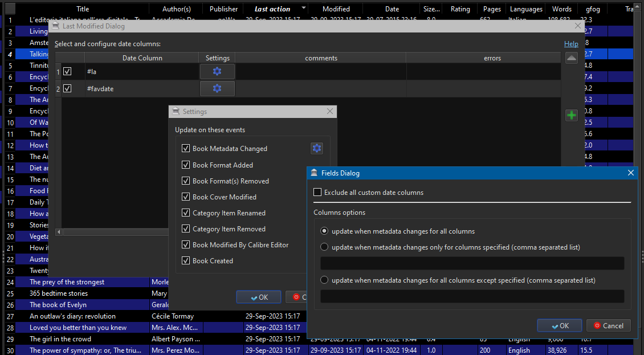Open settings gear for #la column
644x355 pixels.
(217, 71)
